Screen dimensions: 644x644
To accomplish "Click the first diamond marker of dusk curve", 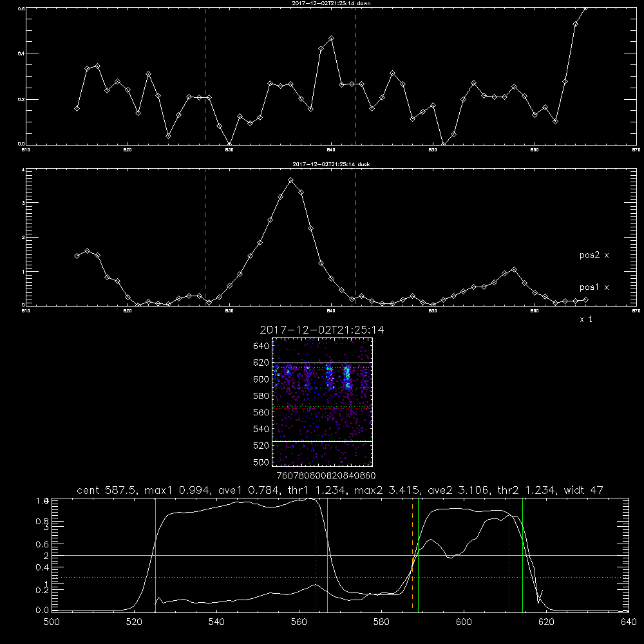I will pos(77,256).
